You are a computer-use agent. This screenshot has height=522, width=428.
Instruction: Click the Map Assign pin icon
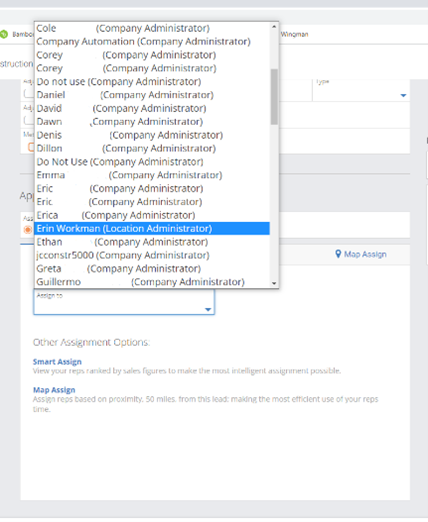[338, 254]
